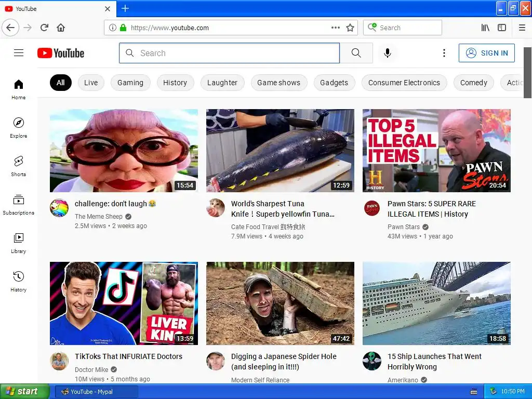Viewport: 532px width, 399px height.
Task: Open Explore in the sidebar
Action: tap(19, 128)
